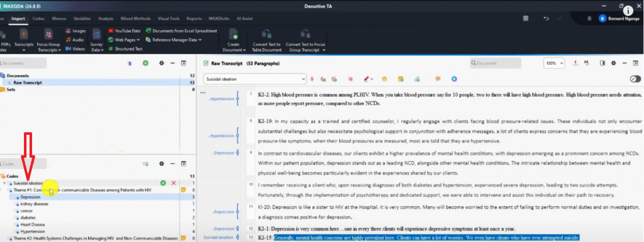Image resolution: width=644 pixels, height=242 pixels.
Task: Open Documents panel settings gear
Action: pos(162,63)
